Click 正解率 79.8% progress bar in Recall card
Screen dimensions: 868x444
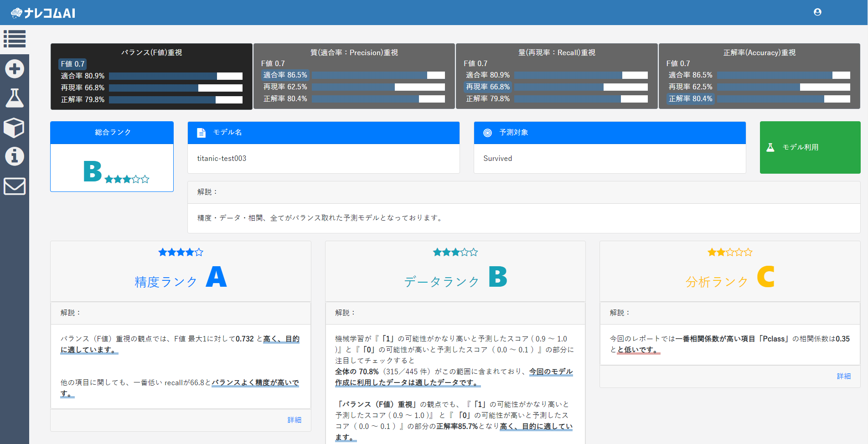[x=581, y=99]
